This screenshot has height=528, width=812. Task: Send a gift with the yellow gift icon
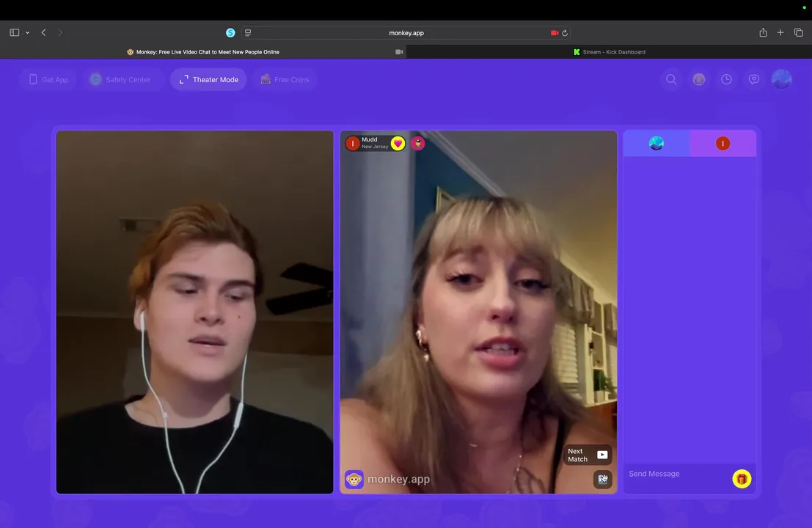(742, 479)
